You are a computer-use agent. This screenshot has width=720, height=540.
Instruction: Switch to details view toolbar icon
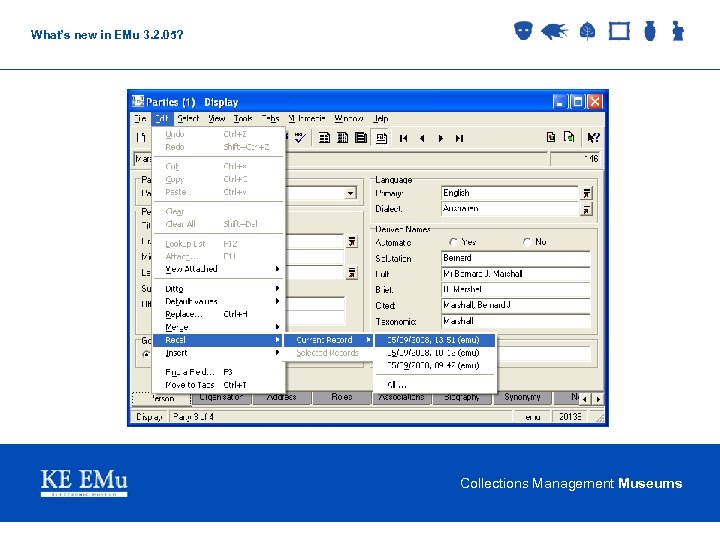(x=361, y=137)
